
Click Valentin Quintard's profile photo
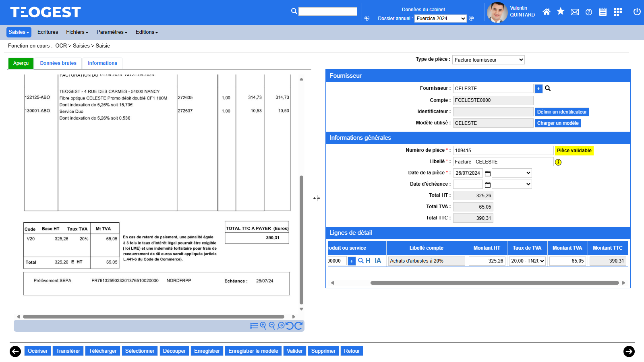(497, 12)
